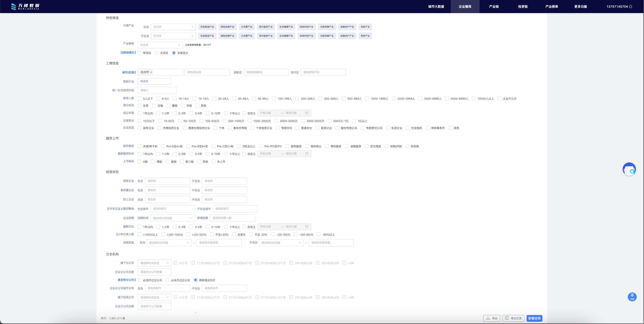The image size is (644, 324).
Task: Click the 导出记录 export history button
Action: click(513, 318)
